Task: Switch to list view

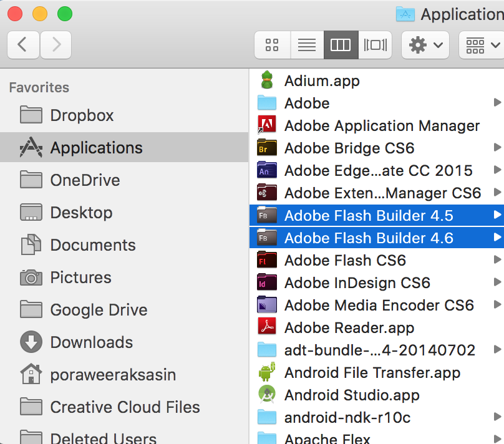Action: 307,45
